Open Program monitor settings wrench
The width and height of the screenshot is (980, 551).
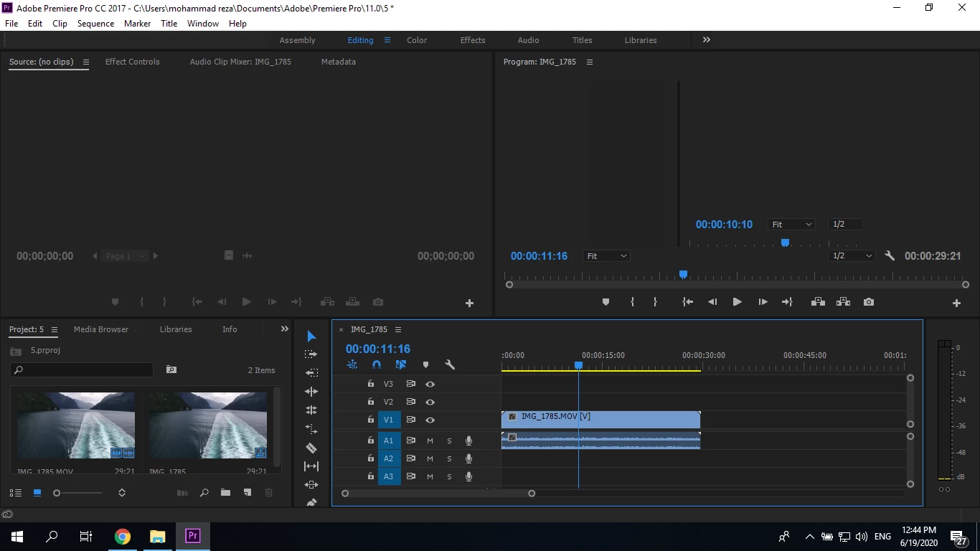click(x=890, y=255)
